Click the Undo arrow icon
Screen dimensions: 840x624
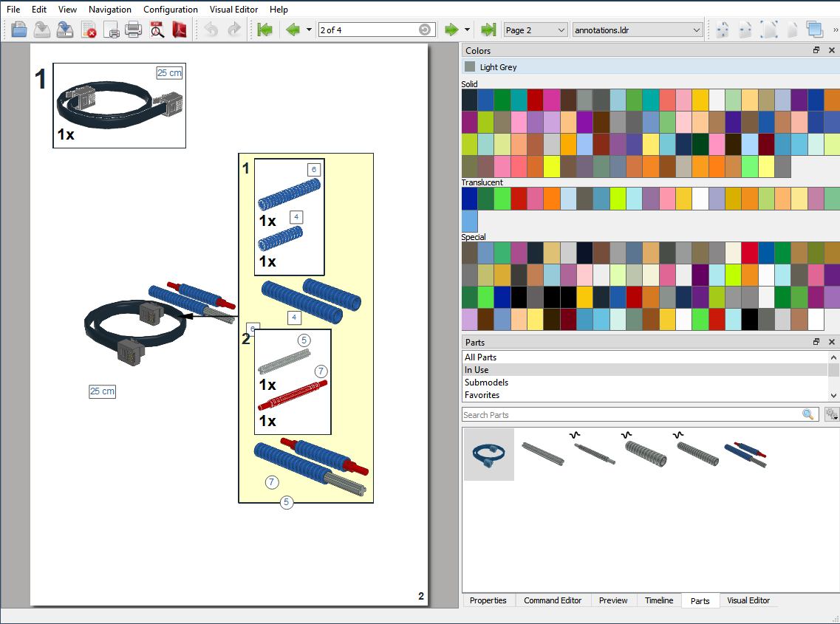pos(211,30)
